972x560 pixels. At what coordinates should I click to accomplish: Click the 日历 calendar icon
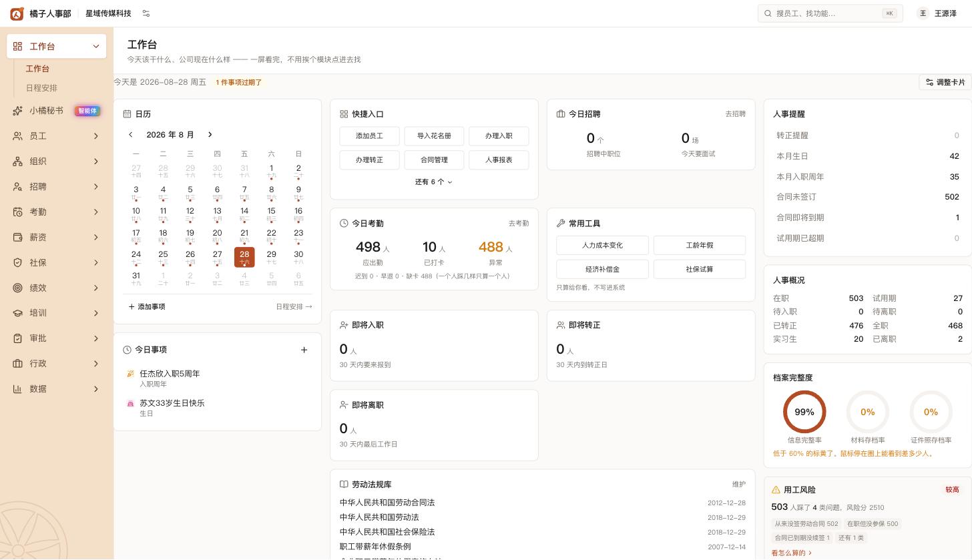(x=127, y=114)
